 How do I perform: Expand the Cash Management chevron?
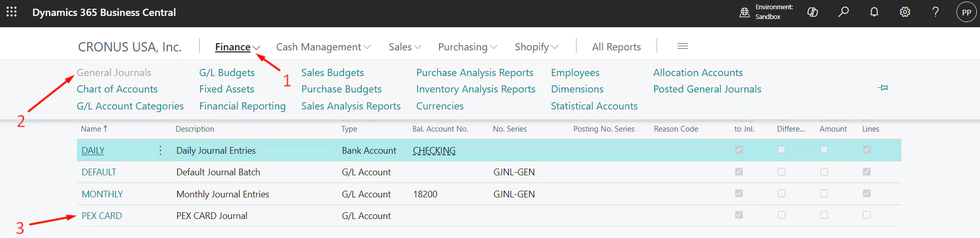coord(367,47)
